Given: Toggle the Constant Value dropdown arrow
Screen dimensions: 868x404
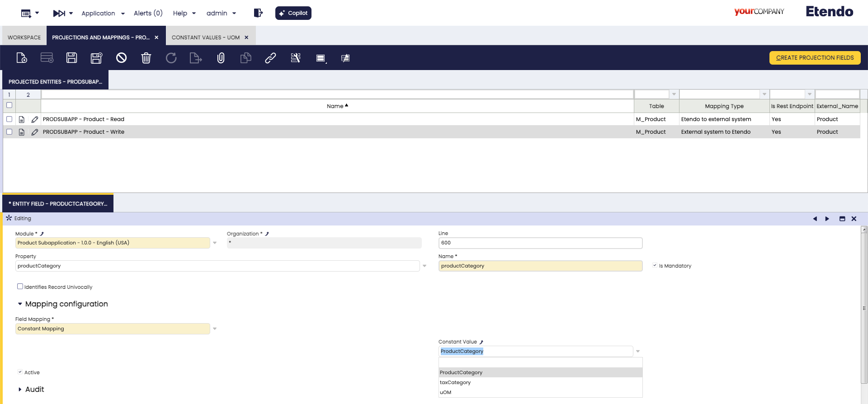Looking at the screenshot, I should 638,352.
